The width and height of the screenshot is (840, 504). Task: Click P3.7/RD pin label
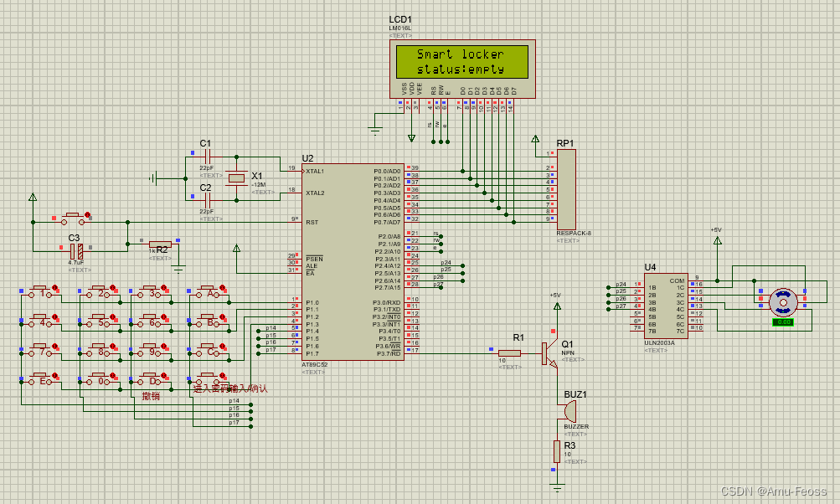(389, 353)
